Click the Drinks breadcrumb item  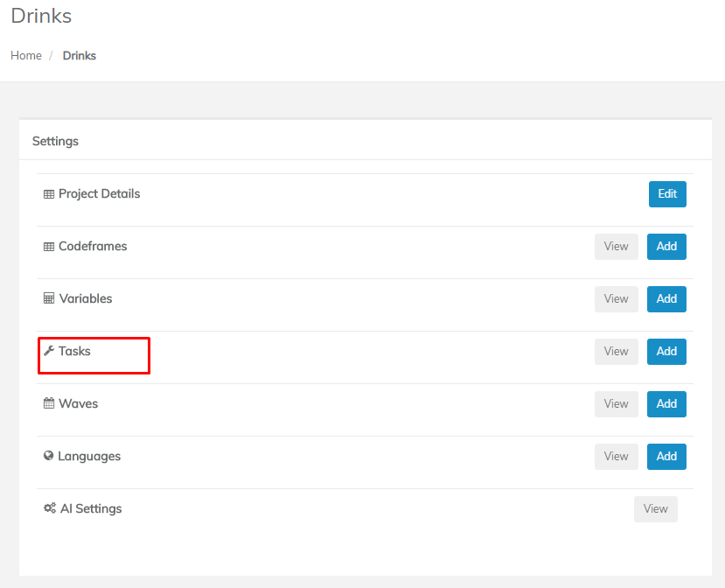[79, 55]
